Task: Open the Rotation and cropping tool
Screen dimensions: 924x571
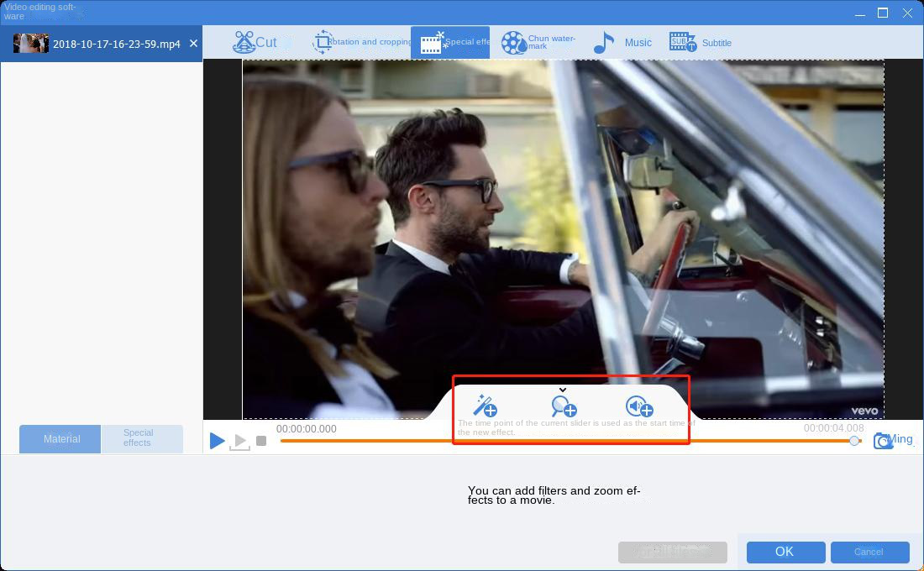Action: (362, 43)
